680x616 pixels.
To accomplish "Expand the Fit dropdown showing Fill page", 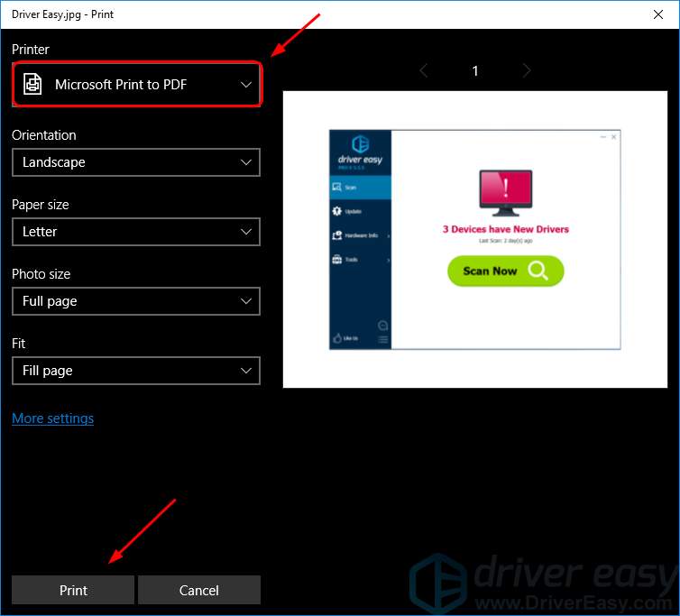I will (x=136, y=371).
